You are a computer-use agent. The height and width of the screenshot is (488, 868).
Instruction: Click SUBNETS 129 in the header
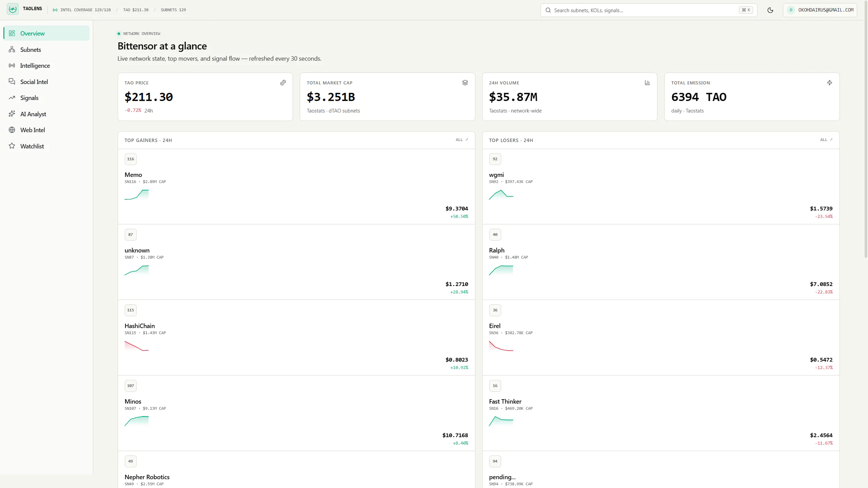pyautogui.click(x=173, y=10)
